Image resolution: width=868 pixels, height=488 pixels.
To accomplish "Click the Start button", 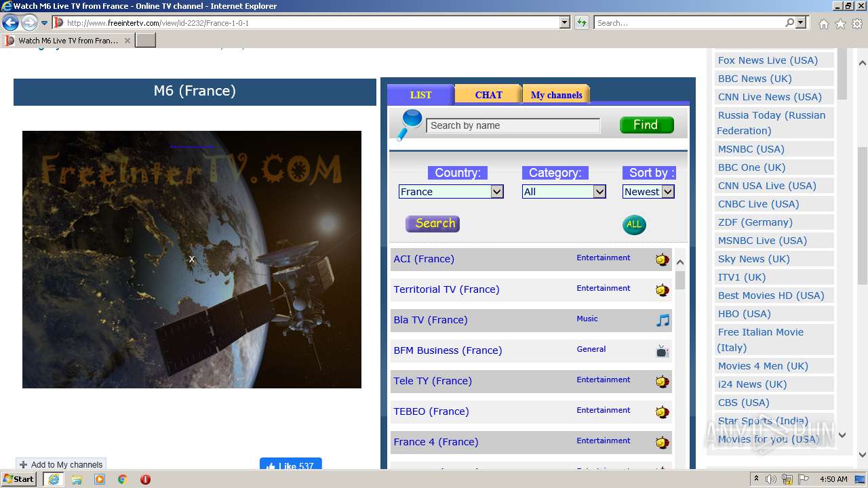I will coord(19,479).
